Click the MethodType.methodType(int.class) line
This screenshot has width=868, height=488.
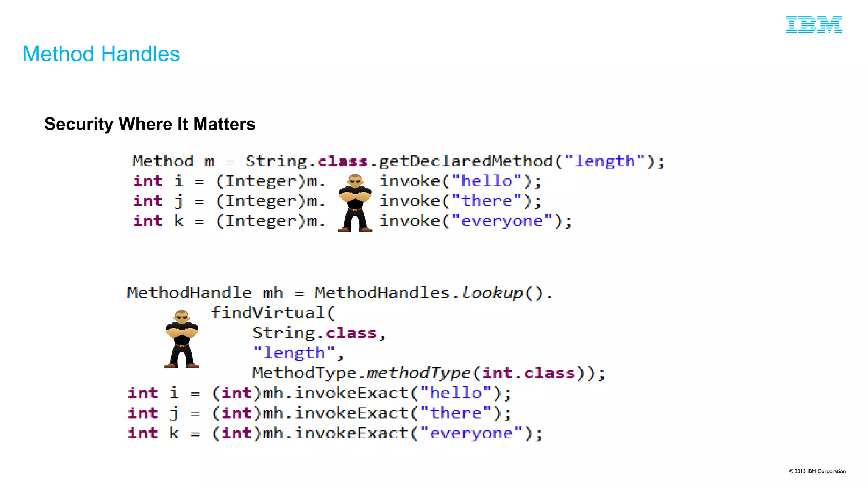tap(428, 373)
